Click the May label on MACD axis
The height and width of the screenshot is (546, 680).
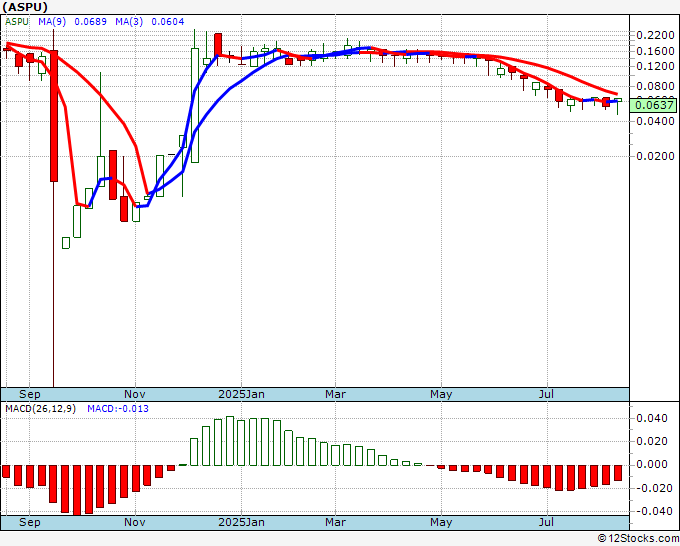[x=441, y=522]
